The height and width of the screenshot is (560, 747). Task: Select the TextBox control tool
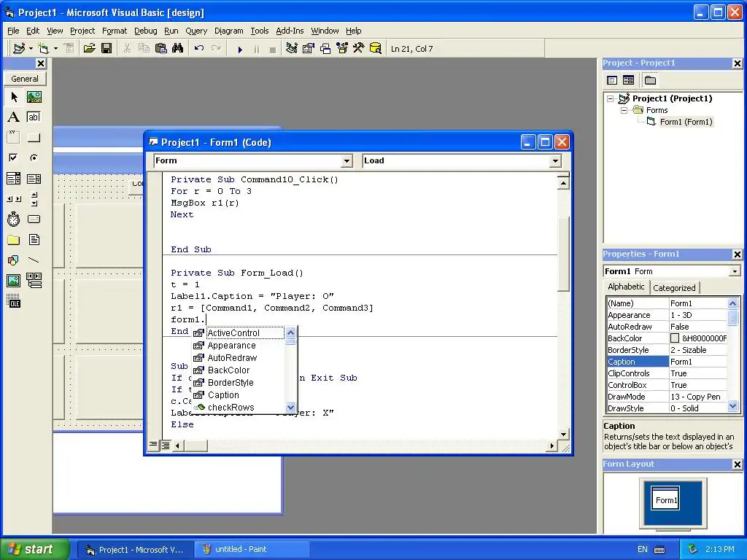pos(34,117)
